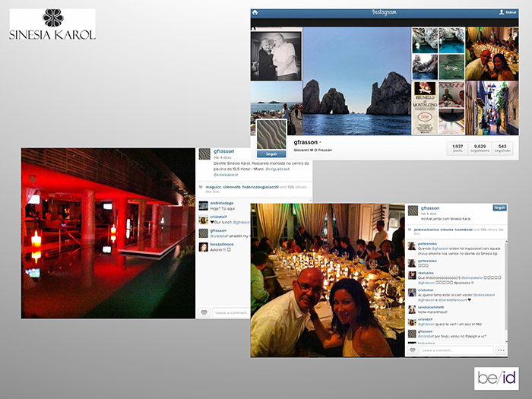The height and width of the screenshot is (399, 532).
Task: Like the dinner post with heart button
Action: pos(412,350)
